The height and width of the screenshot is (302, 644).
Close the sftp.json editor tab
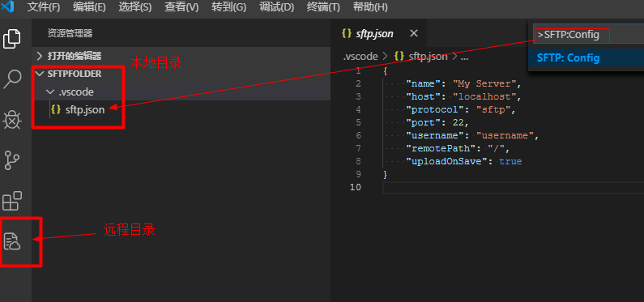coord(414,33)
